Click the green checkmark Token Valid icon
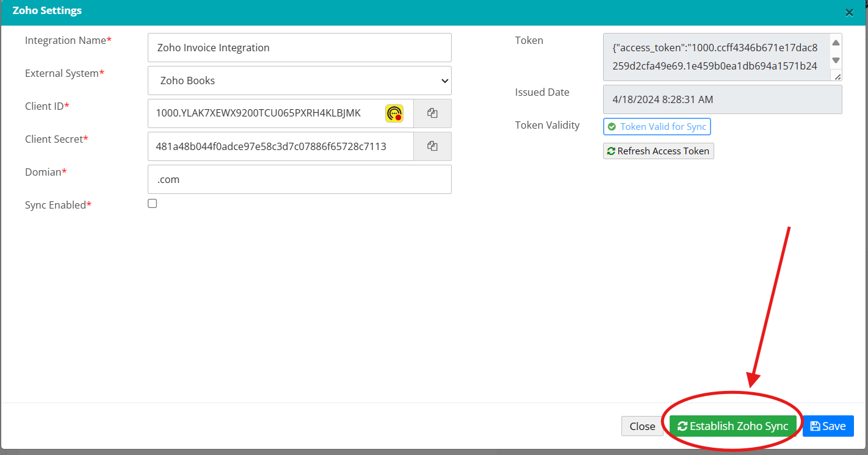 [612, 127]
